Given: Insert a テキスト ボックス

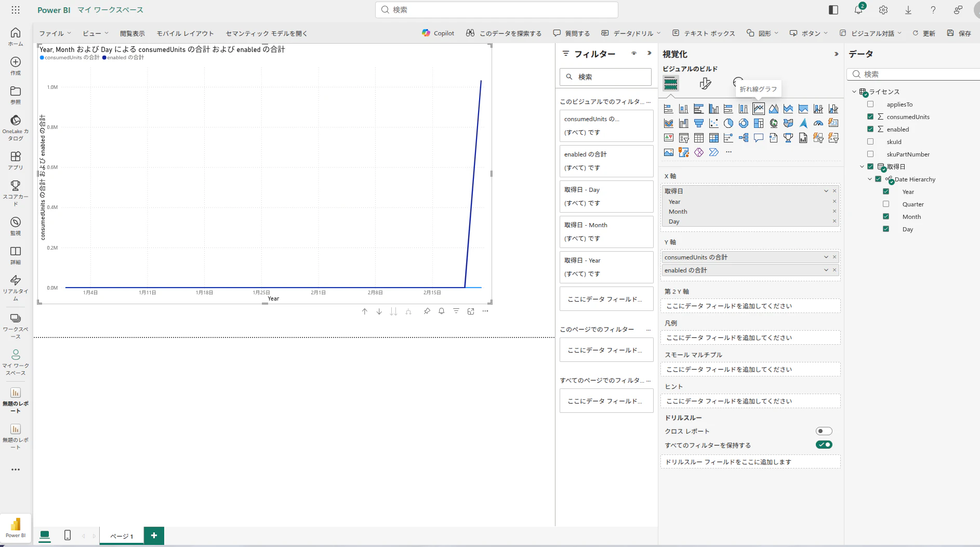Looking at the screenshot, I should pos(704,33).
